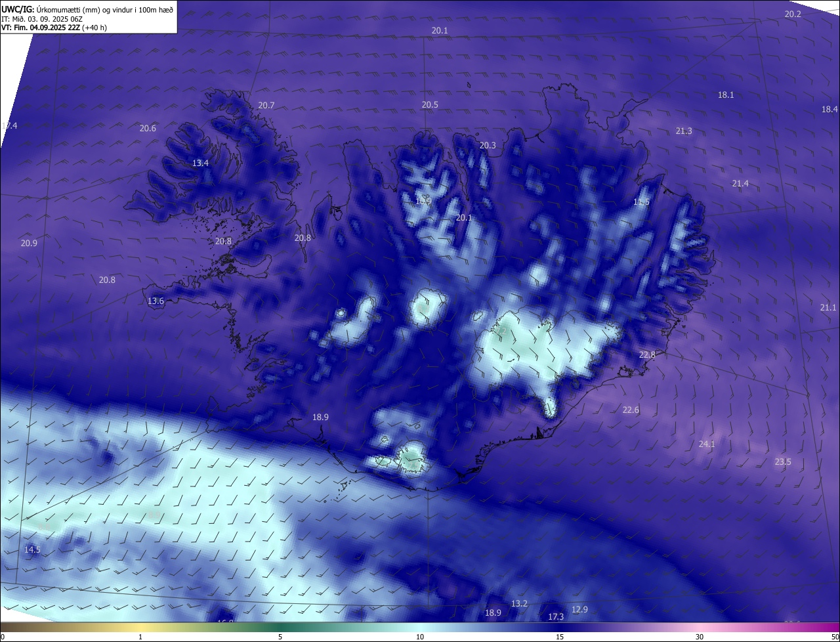Click the valid time line "VT: Fim. 04.09.2025 22Z (+40 h)"
Screen dimensions: 840x642
tap(54, 28)
